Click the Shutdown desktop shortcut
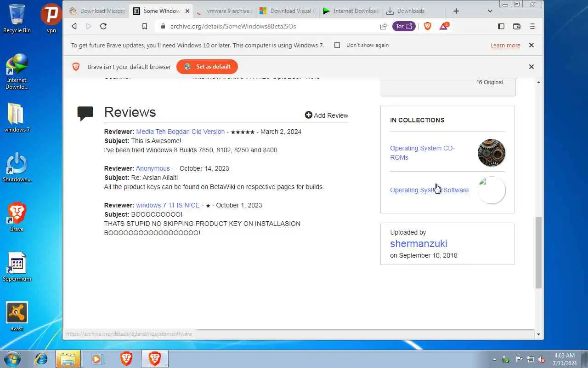588x368 pixels. pos(17,168)
